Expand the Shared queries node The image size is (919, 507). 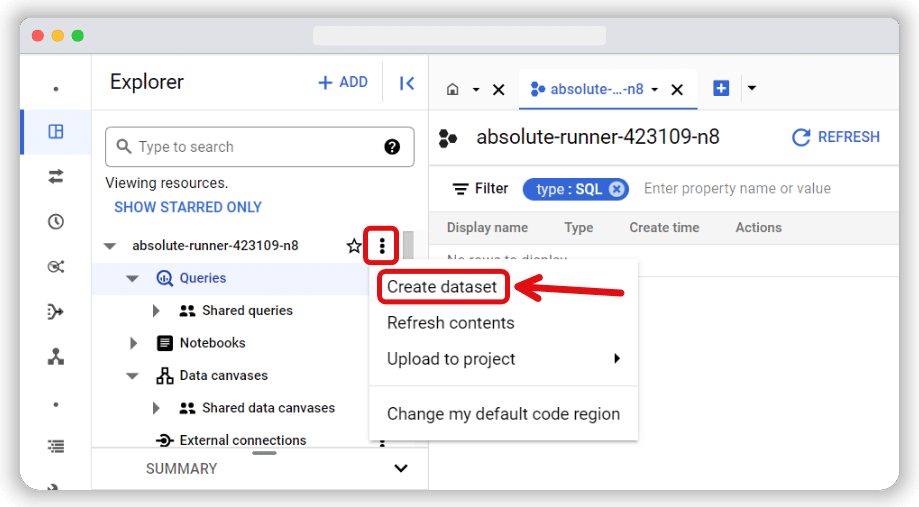point(156,311)
